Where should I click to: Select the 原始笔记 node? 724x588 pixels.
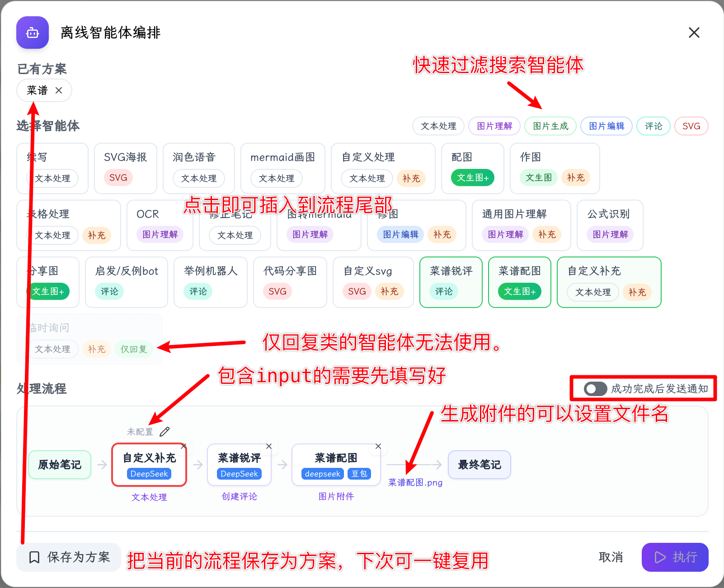point(60,465)
